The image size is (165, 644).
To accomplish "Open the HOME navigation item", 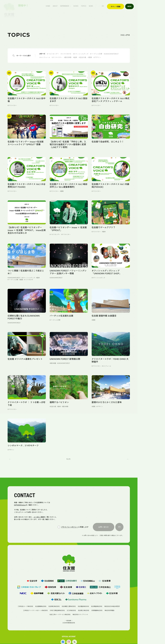I will pos(48,6).
